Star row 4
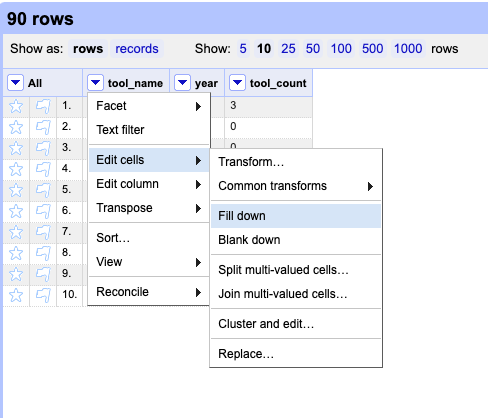 pyautogui.click(x=16, y=169)
